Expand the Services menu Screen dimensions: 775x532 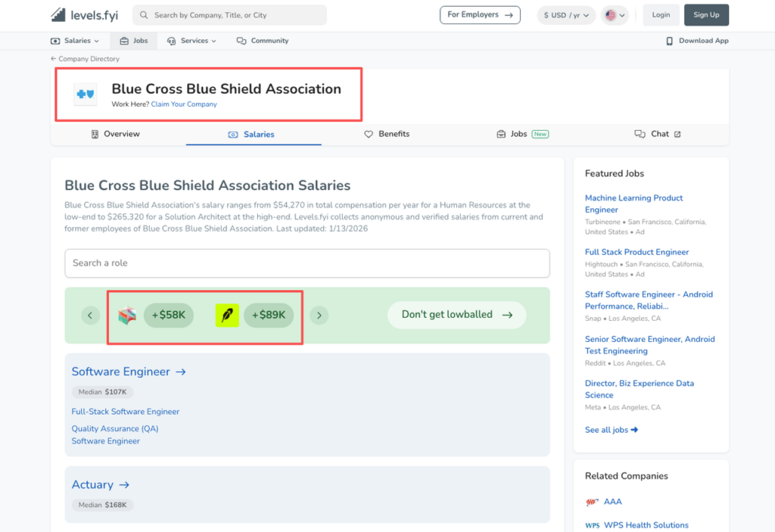[191, 40]
